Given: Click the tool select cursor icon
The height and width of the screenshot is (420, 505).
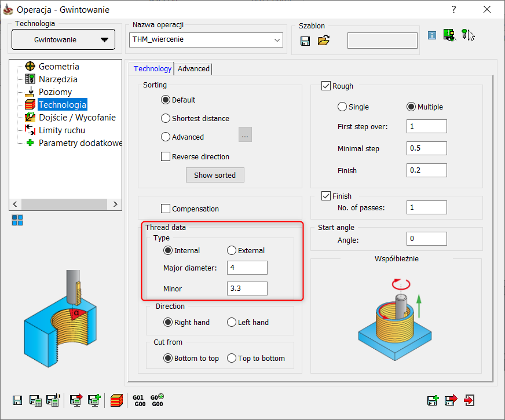Looking at the screenshot, I should 468,35.
